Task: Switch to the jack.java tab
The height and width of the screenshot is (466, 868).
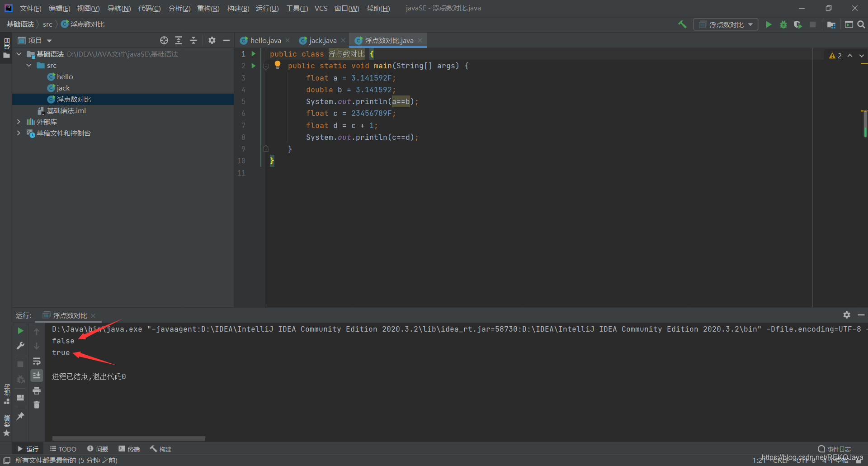Action: [x=322, y=40]
